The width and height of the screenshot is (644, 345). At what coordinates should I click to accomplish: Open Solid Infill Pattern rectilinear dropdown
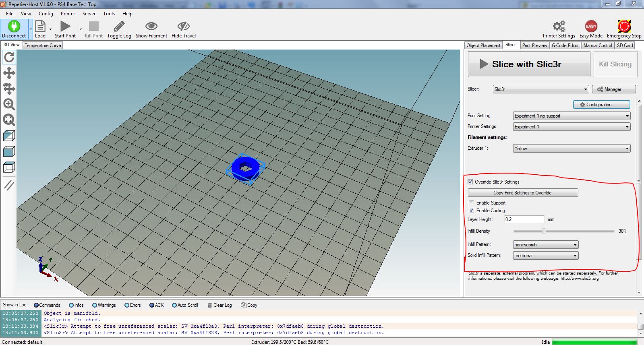(546, 256)
